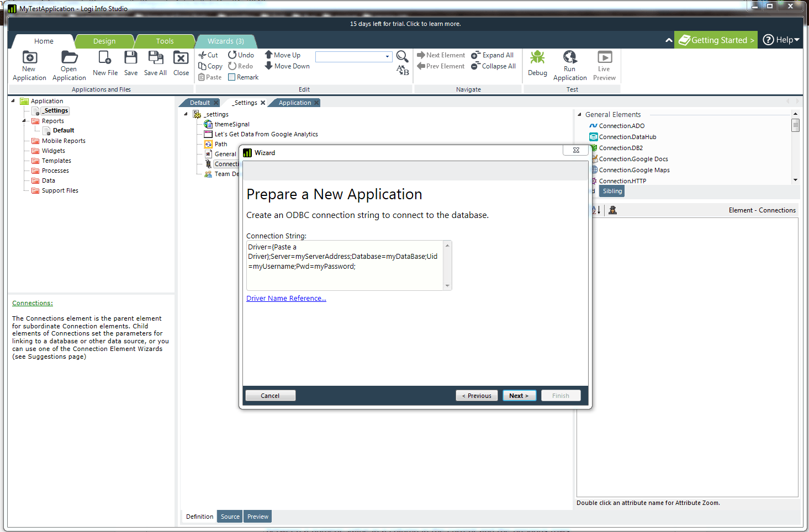Click inside the Connection String text box
This screenshot has width=809, height=532.
click(345, 265)
